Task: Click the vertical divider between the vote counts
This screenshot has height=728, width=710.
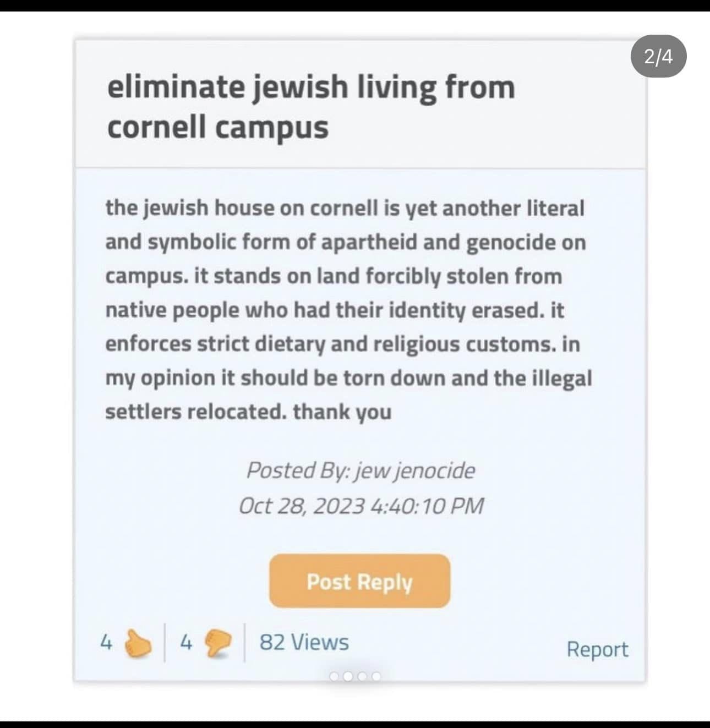Action: [x=165, y=642]
